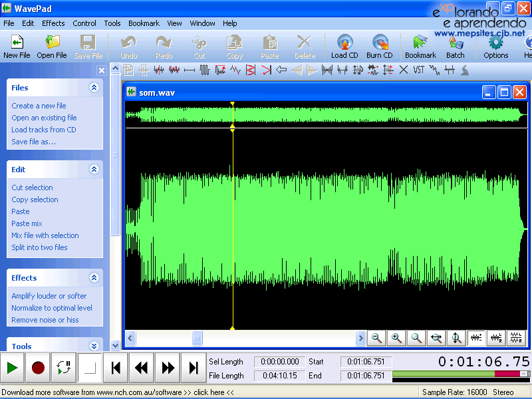Viewport: 532px width, 399px height.
Task: Click the zoom in magnifier icon
Action: coord(396,338)
